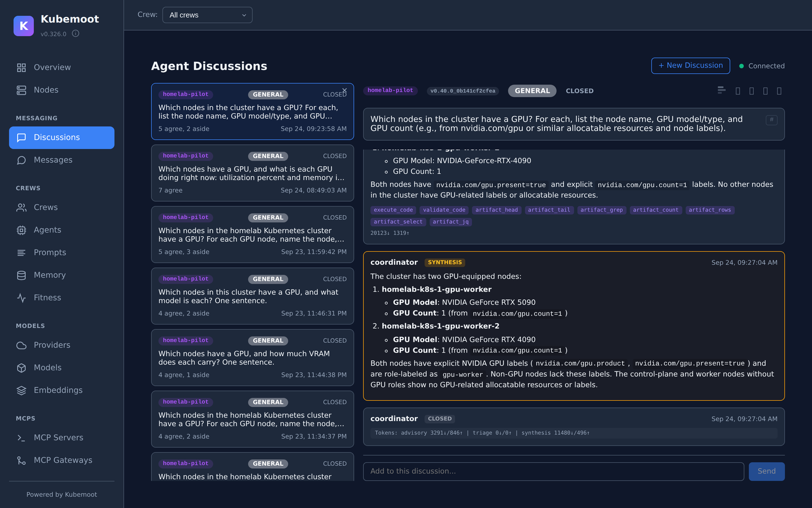The height and width of the screenshot is (508, 812).
Task: Open discussion about GPU utilization percent and memory
Action: tap(252, 173)
